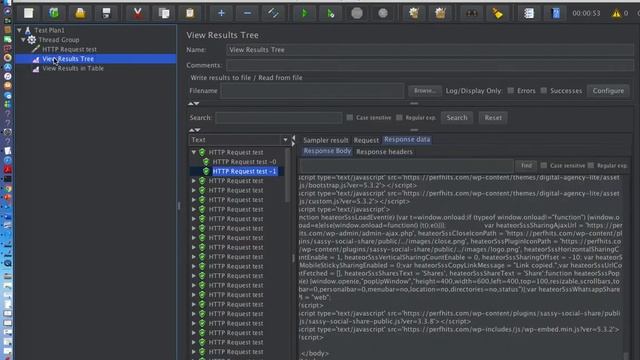Select the HTTP Request test-0 result

(244, 162)
